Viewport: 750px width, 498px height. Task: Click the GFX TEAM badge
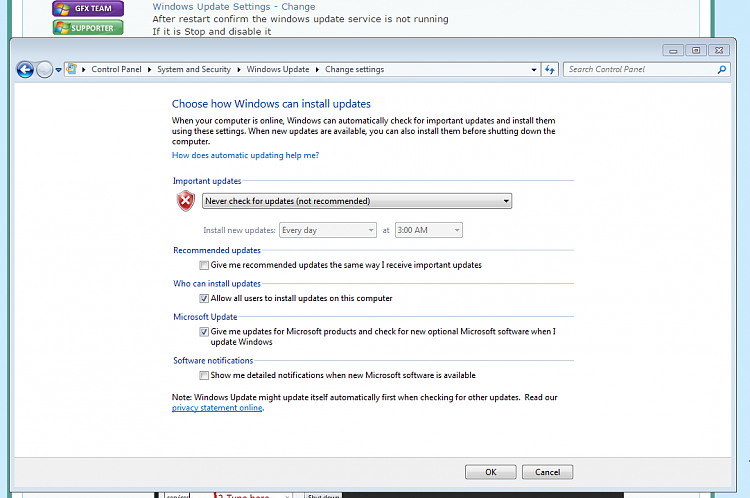[88, 8]
